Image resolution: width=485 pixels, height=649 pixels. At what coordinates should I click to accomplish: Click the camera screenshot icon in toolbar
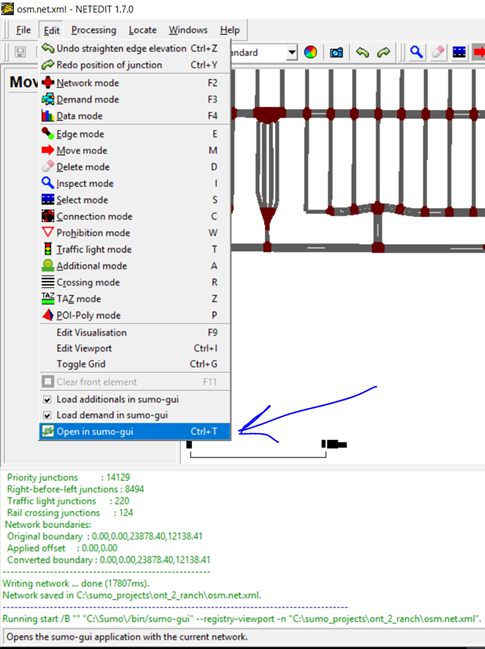pos(336,53)
